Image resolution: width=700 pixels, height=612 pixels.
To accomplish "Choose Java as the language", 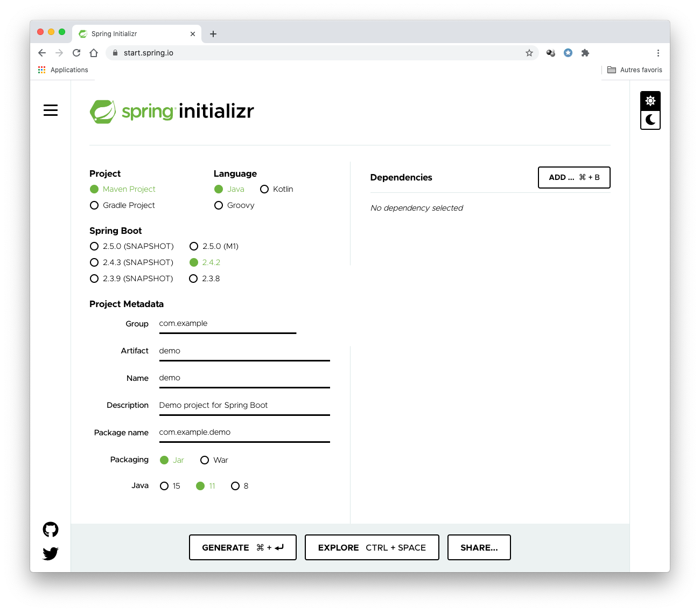I will 229,189.
